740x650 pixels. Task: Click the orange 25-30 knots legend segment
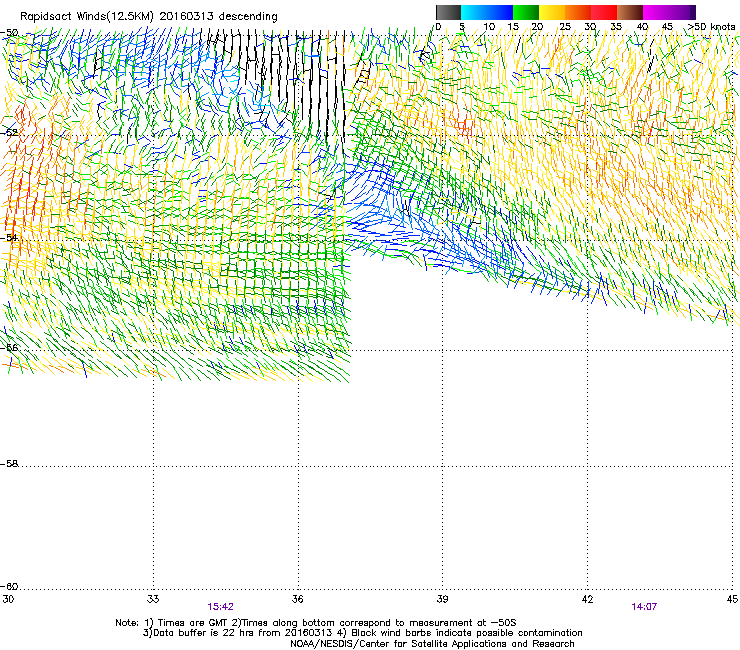578,12
